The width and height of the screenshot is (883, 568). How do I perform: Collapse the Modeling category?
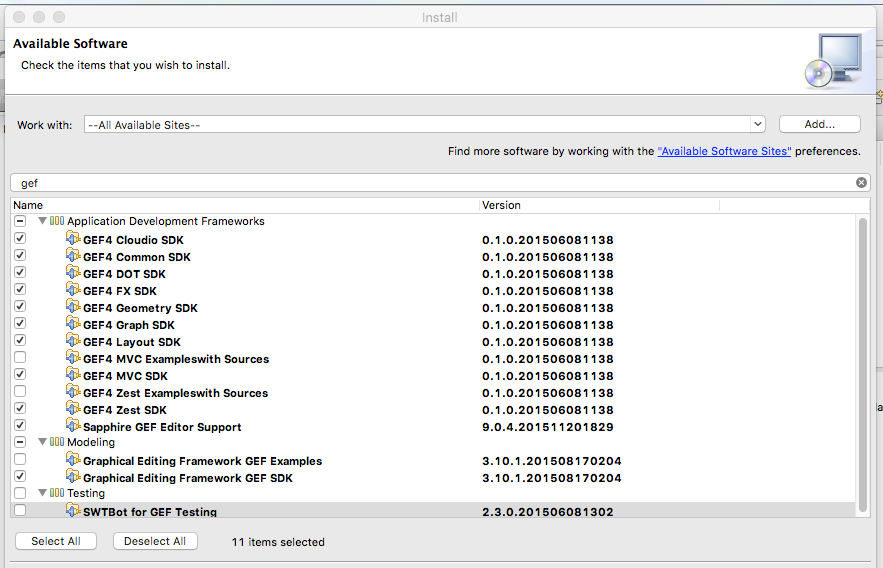[42, 442]
